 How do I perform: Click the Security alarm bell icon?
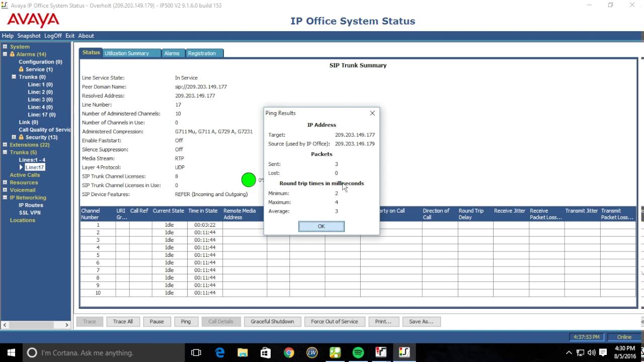[x=21, y=137]
